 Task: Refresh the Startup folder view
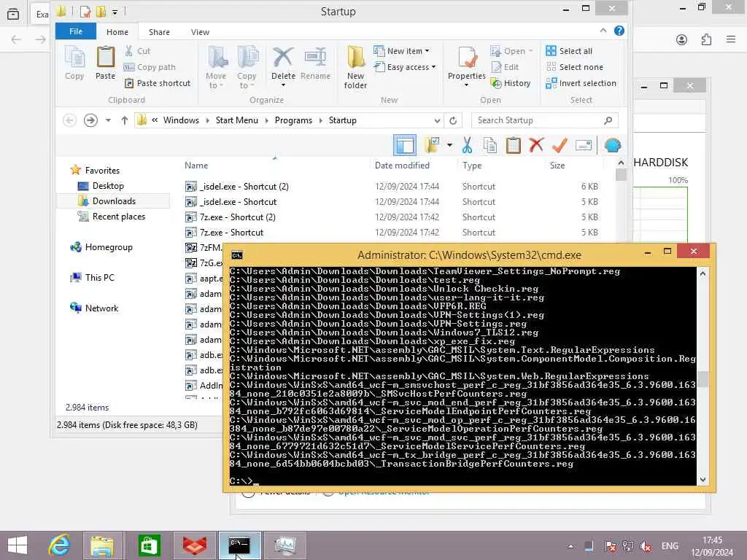[453, 120]
